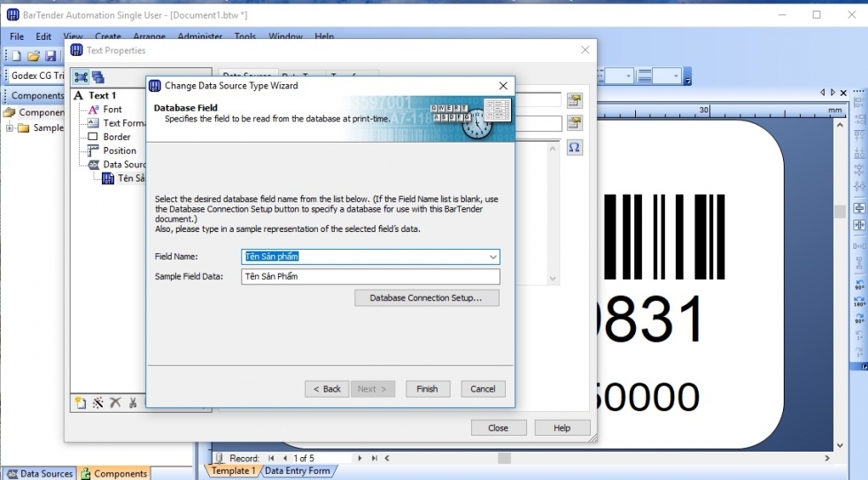Open the Edit menu

click(x=43, y=36)
